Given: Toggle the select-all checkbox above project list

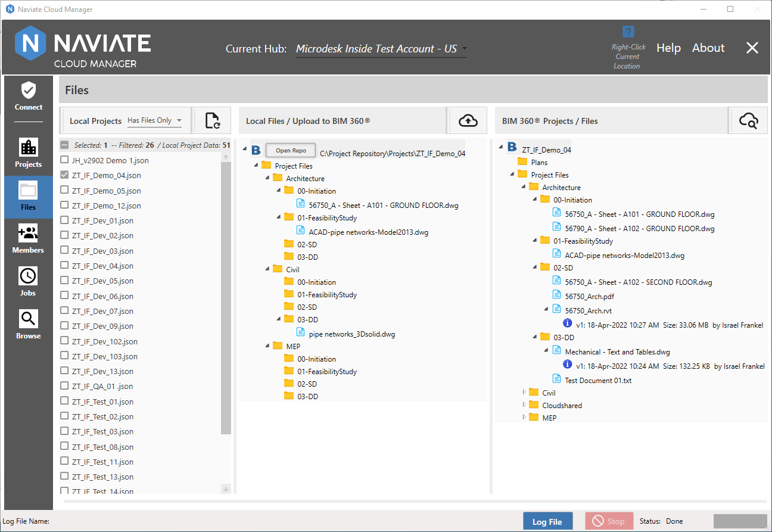Looking at the screenshot, I should pyautogui.click(x=65, y=145).
